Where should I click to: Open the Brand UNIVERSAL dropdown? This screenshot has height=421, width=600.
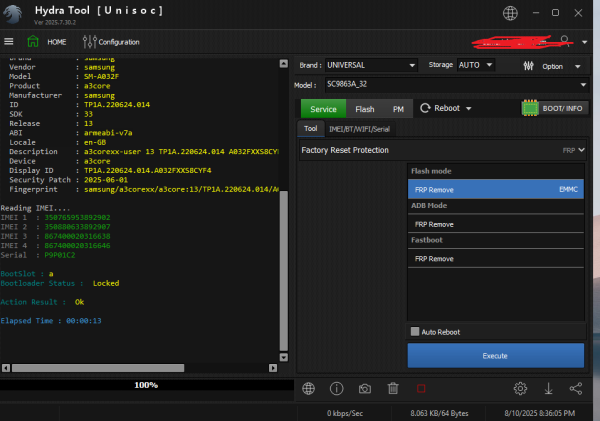[371, 65]
